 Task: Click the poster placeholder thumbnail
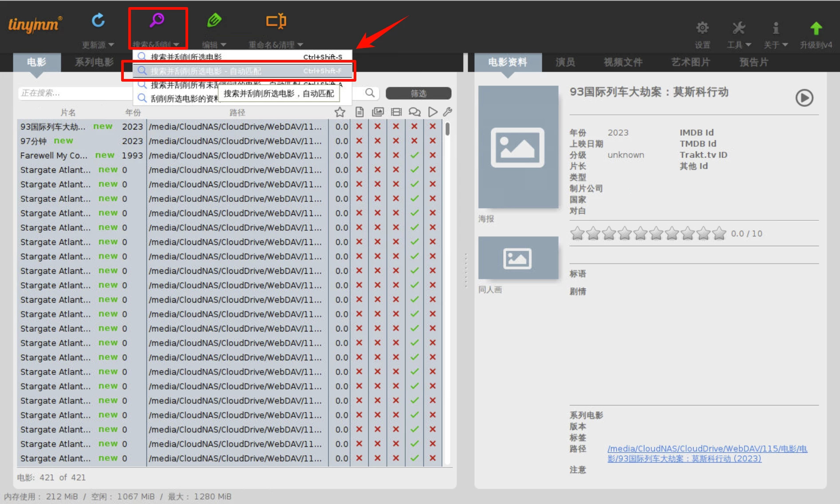(x=518, y=147)
